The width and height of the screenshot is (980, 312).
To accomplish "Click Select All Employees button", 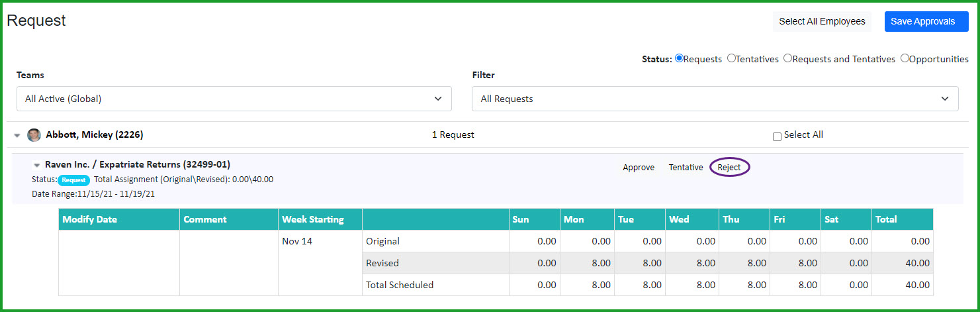I will click(822, 21).
